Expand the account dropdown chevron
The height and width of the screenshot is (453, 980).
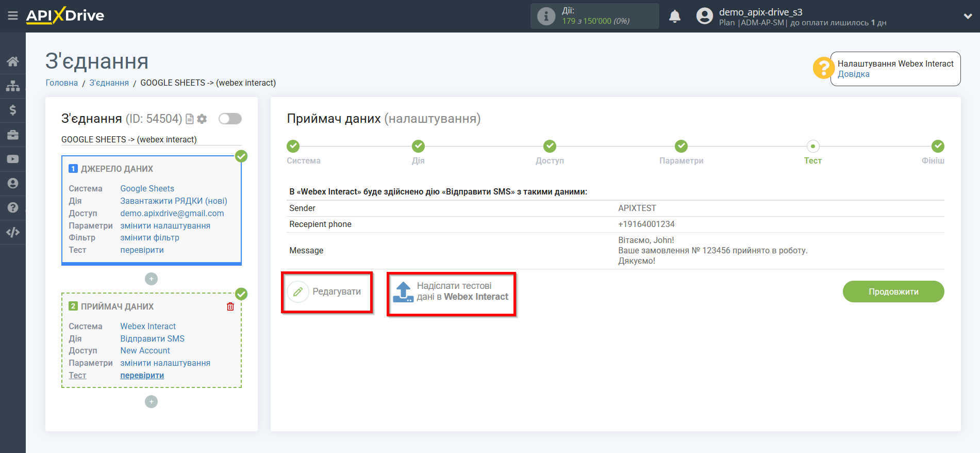[x=968, y=17]
